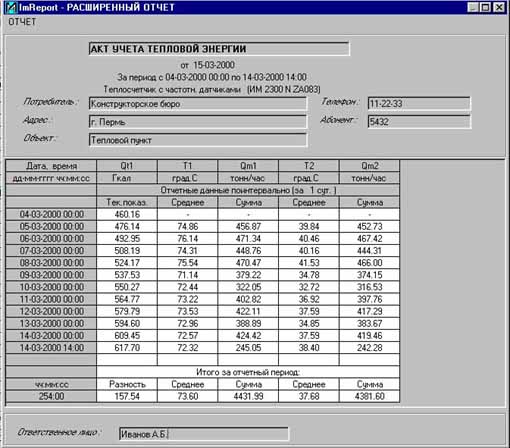The height and width of the screenshot is (448, 510).
Task: Click total Qm2 sum 4381.60
Action: pyautogui.click(x=369, y=396)
